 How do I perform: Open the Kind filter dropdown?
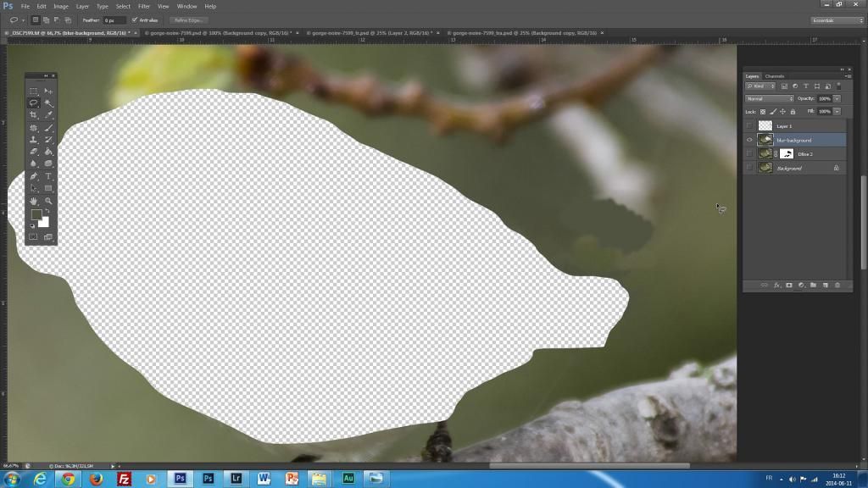point(761,86)
